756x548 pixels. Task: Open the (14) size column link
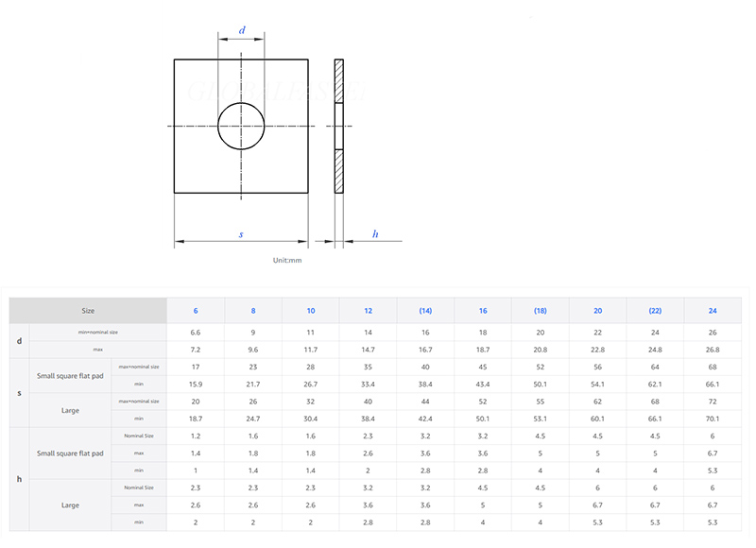425,310
